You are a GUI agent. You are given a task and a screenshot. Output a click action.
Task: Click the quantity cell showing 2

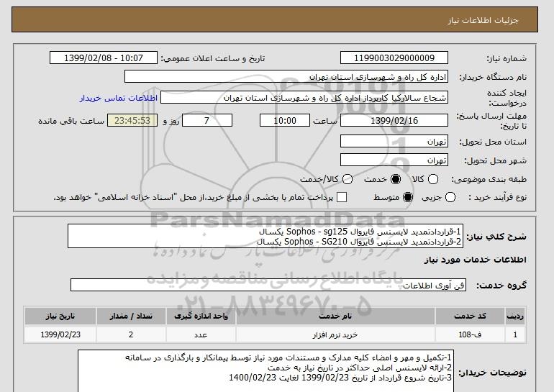[x=131, y=334]
